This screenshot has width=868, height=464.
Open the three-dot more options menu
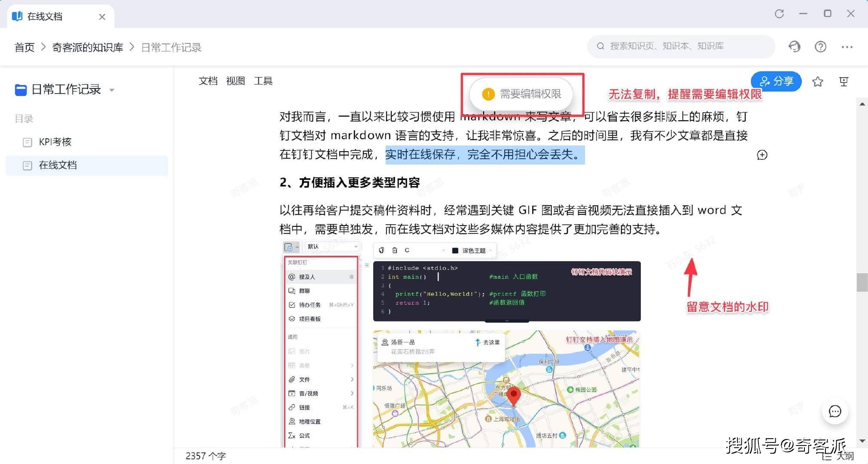pyautogui.click(x=847, y=47)
